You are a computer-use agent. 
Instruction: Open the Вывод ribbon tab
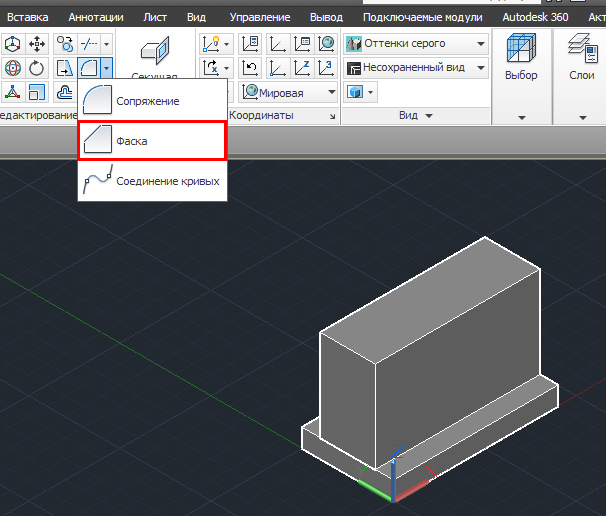pyautogui.click(x=326, y=17)
